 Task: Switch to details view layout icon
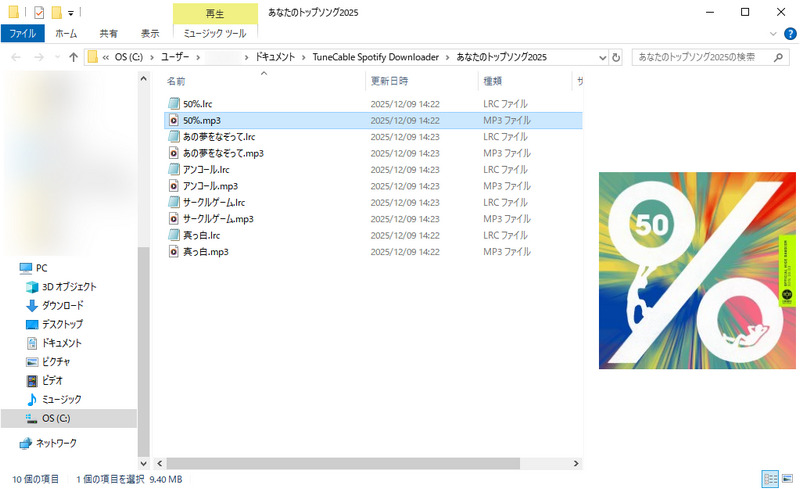point(770,479)
